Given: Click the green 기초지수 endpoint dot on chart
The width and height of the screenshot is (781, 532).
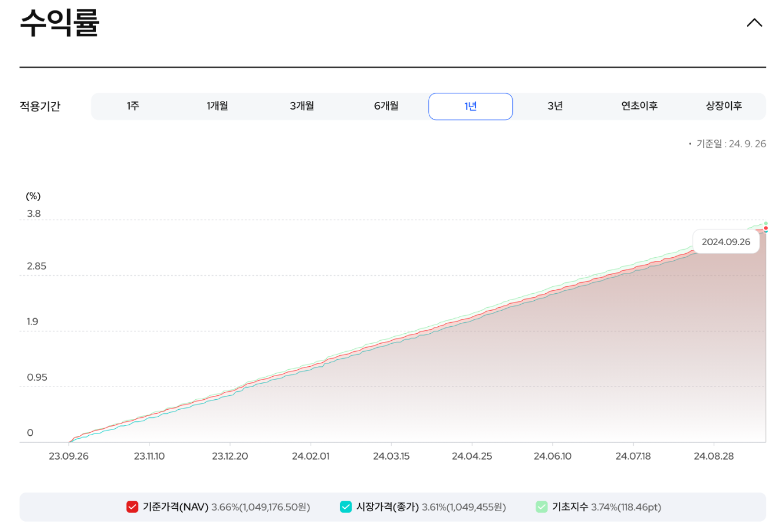Looking at the screenshot, I should pyautogui.click(x=765, y=223).
